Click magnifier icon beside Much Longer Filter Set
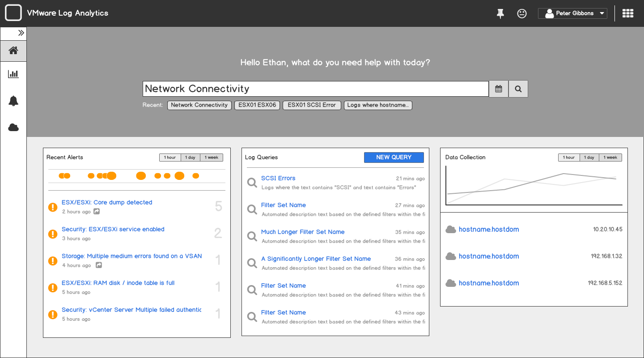This screenshot has height=358, width=644. click(x=252, y=237)
